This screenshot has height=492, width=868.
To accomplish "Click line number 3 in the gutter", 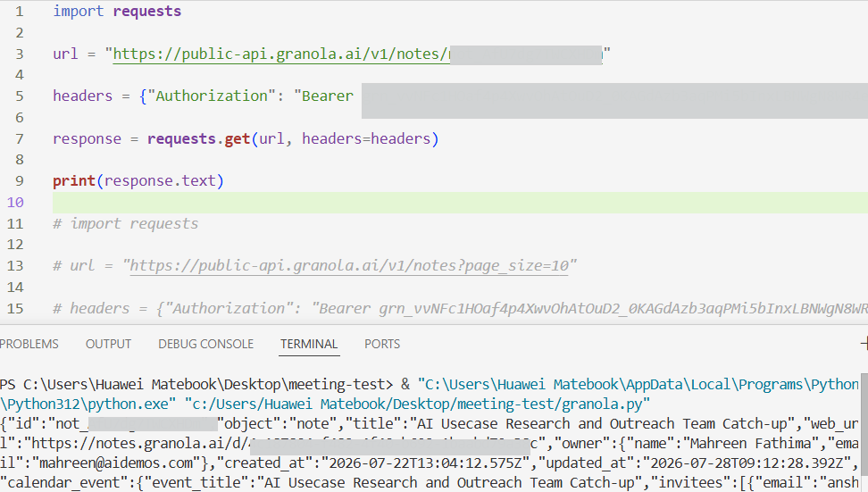I will click(20, 54).
